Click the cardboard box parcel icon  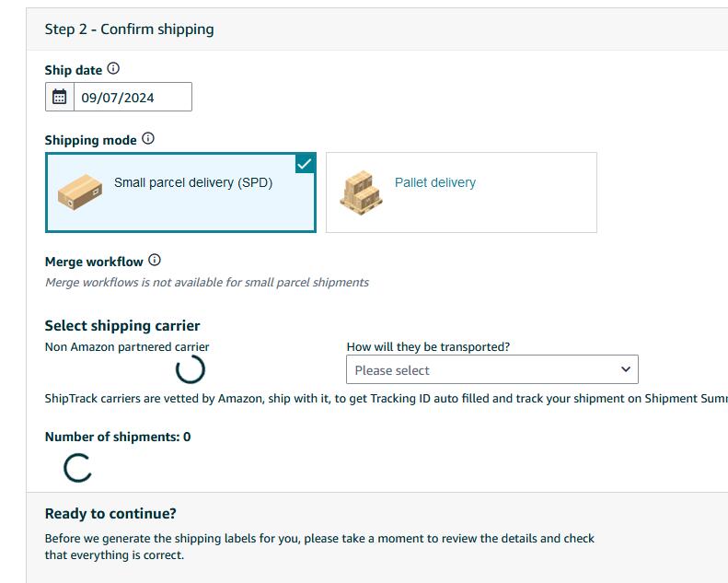point(80,192)
